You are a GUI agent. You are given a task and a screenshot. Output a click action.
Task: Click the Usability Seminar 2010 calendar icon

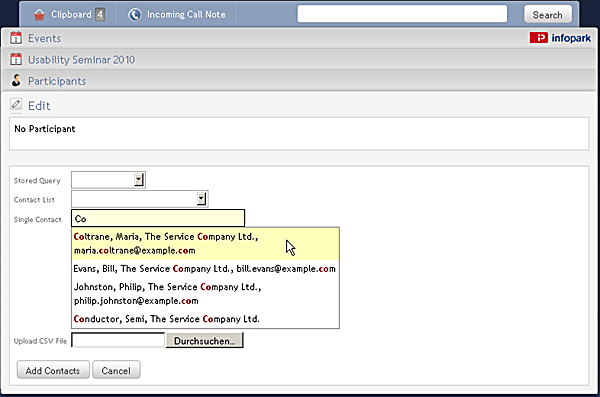point(16,59)
